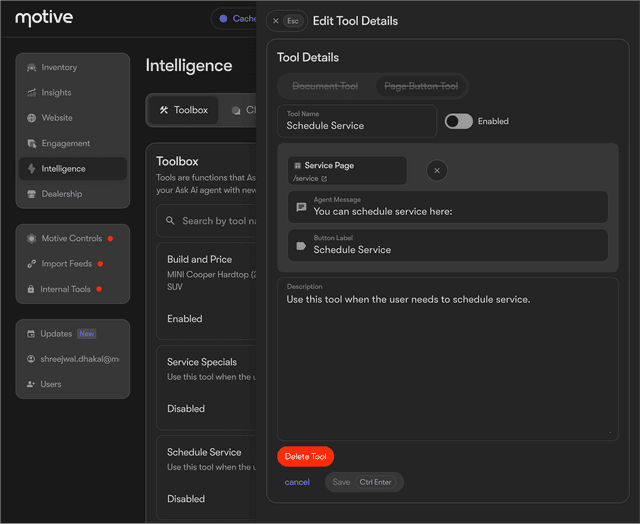Click the Engagement icon in sidebar
This screenshot has width=640, height=524.
(32, 143)
